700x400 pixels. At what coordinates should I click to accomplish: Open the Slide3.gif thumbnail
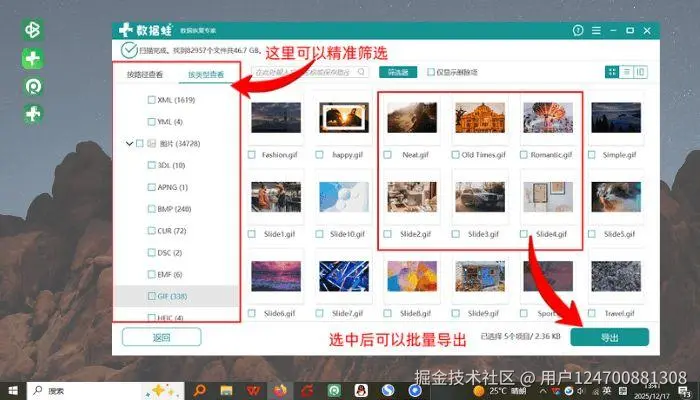coord(480,197)
